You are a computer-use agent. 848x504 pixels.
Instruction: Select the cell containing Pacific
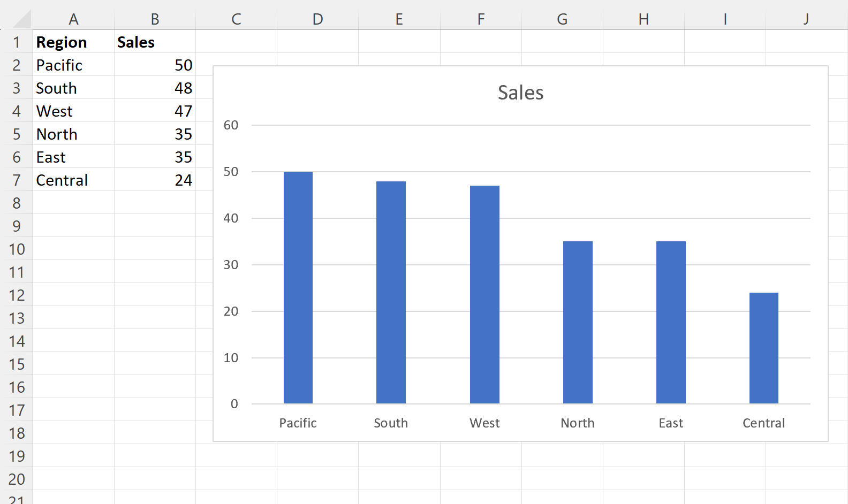[x=59, y=65]
